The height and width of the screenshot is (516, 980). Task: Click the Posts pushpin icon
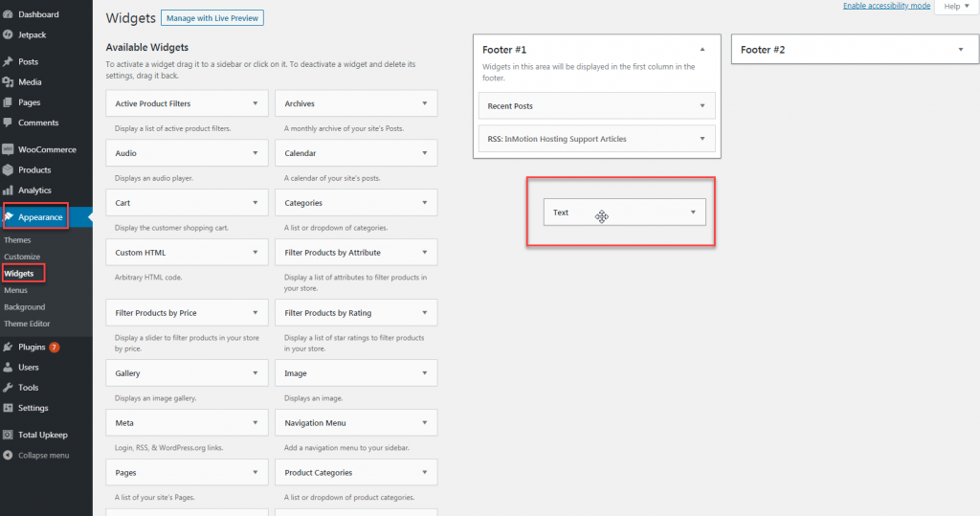(9, 61)
